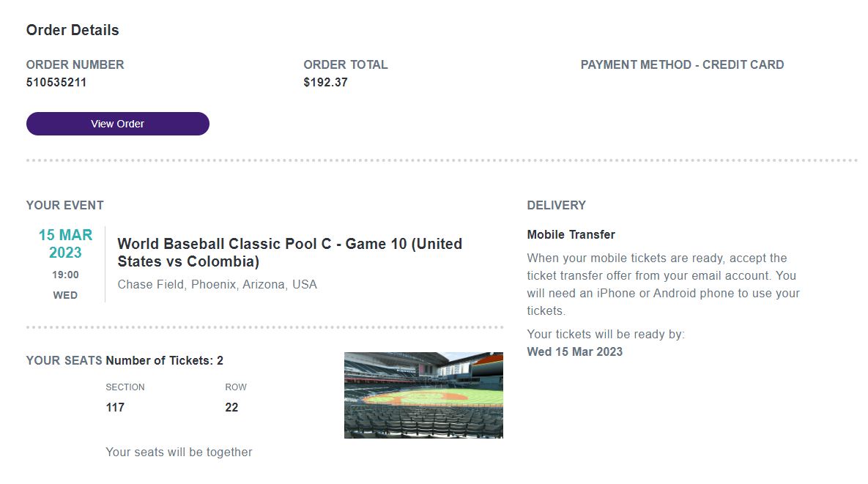868x484 pixels.
Task: Click the Order Details heading
Action: (x=73, y=30)
